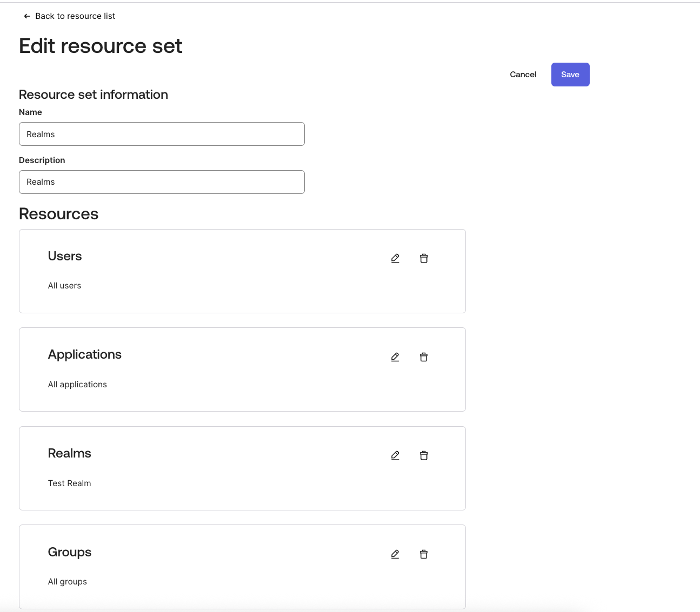
Task: Go back to resource list
Action: (75, 16)
